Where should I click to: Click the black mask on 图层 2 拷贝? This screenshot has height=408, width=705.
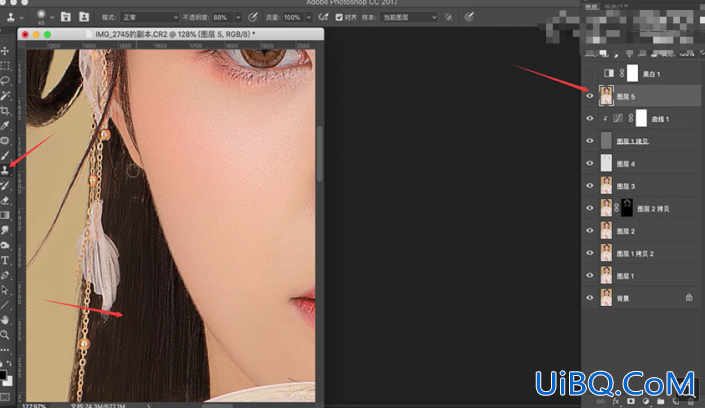627,208
